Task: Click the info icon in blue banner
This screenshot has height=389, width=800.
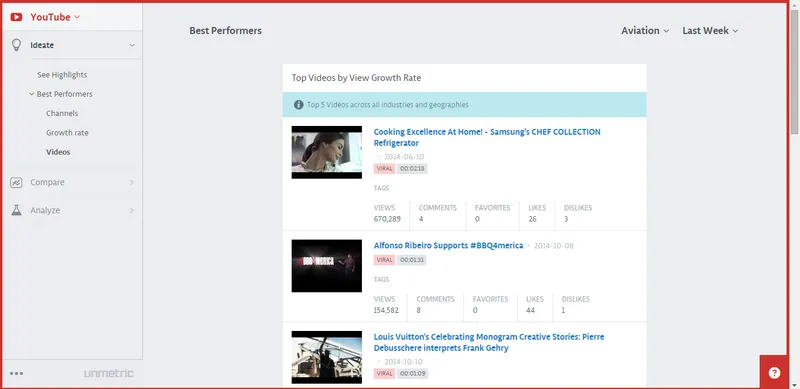Action: (298, 105)
